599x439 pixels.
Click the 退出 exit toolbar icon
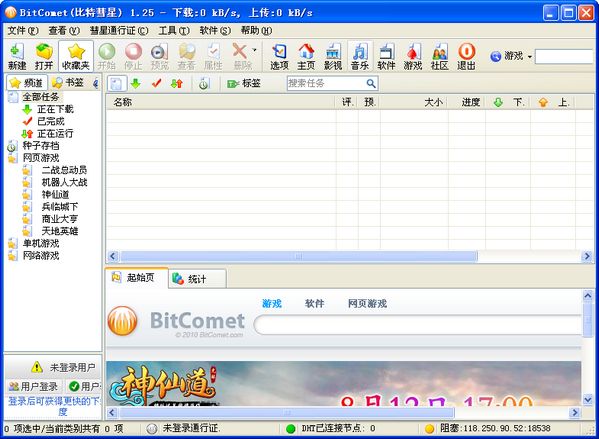coord(466,57)
